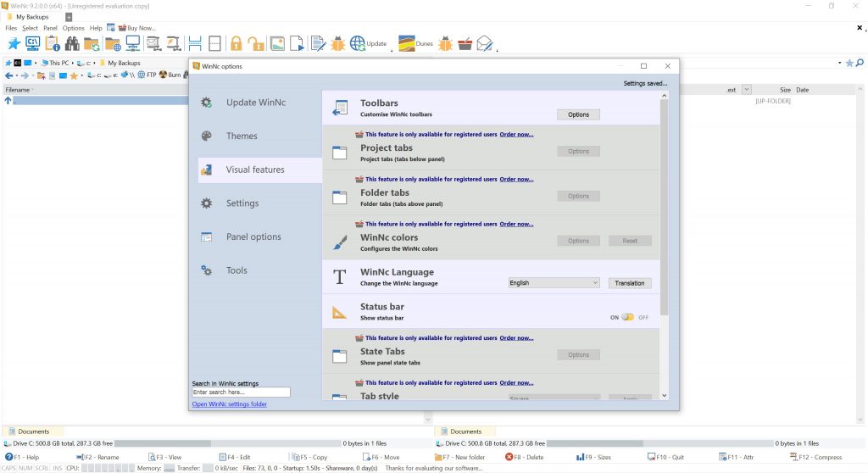Image resolution: width=868 pixels, height=473 pixels.
Task: Click the F7 - New folder button
Action: pos(459,457)
